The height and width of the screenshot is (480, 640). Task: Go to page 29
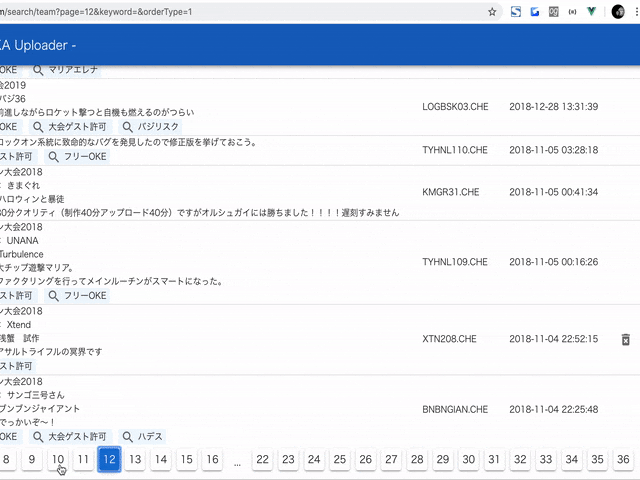click(443, 460)
